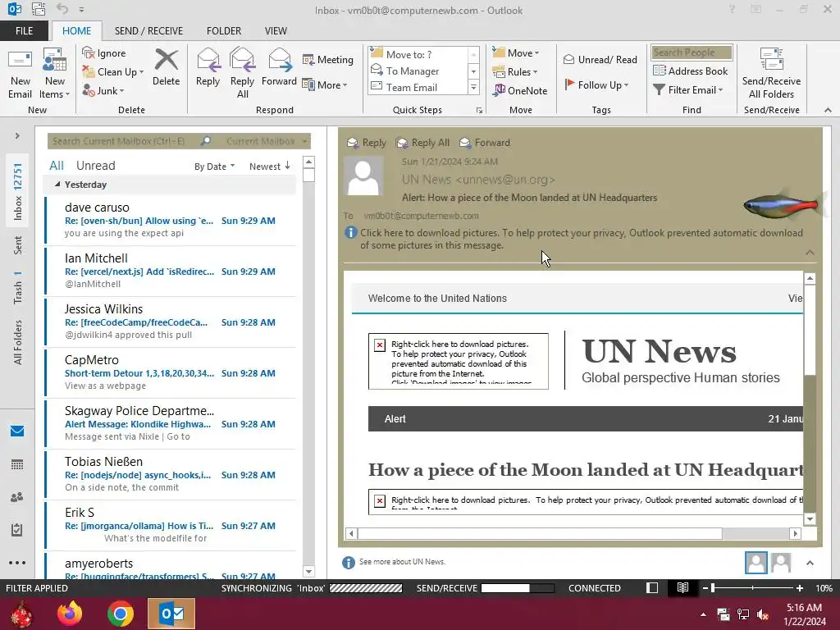Viewport: 840px width, 630px height.
Task: Open the By Date arrangement dropdown
Action: pos(214,167)
